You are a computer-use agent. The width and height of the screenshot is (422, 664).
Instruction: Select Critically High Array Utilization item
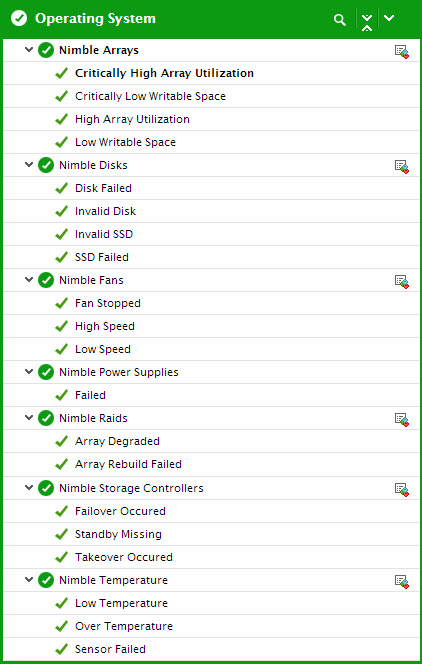164,73
